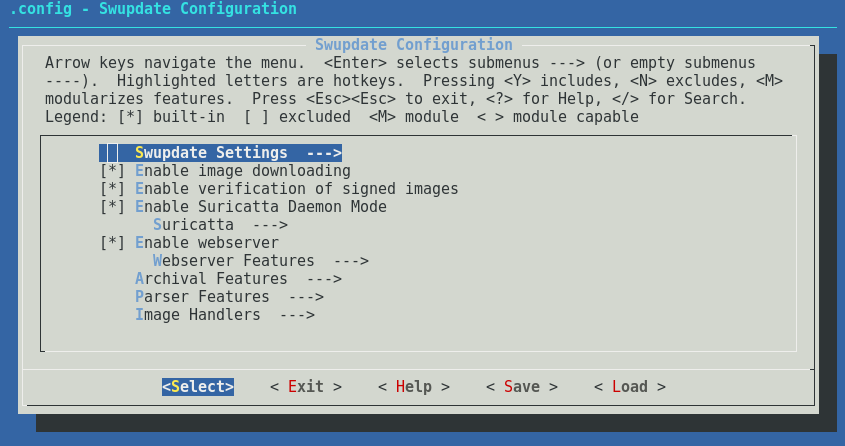Select the Archival Features entry label

(211, 278)
